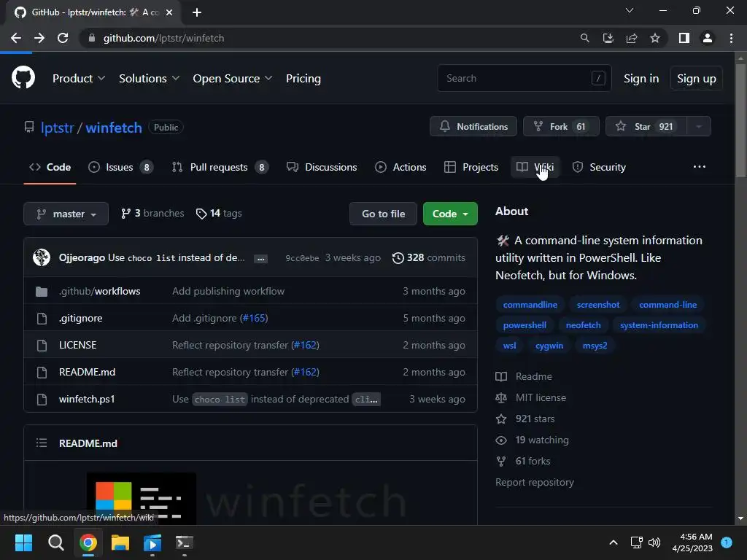The height and width of the screenshot is (560, 747).
Task: Reload the page with the refresh icon
Action: [x=63, y=38]
